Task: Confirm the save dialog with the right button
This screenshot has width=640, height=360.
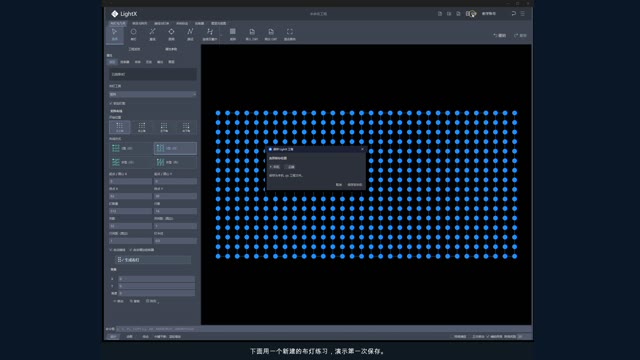Action: tap(355, 185)
